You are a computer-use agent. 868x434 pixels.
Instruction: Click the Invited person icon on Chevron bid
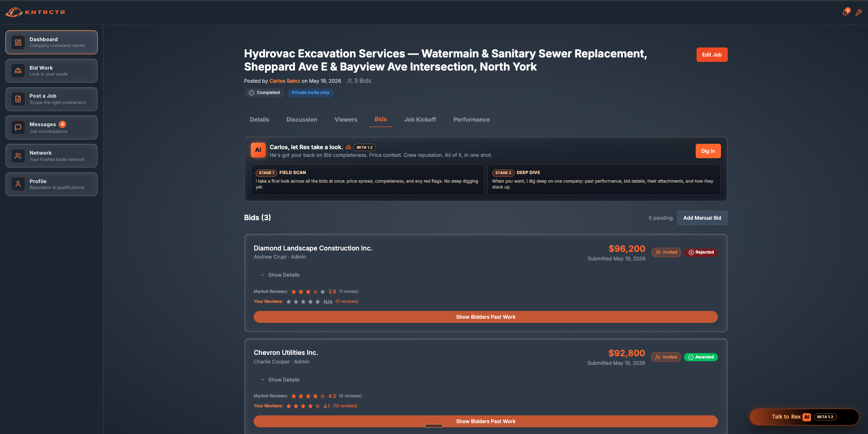click(x=658, y=357)
